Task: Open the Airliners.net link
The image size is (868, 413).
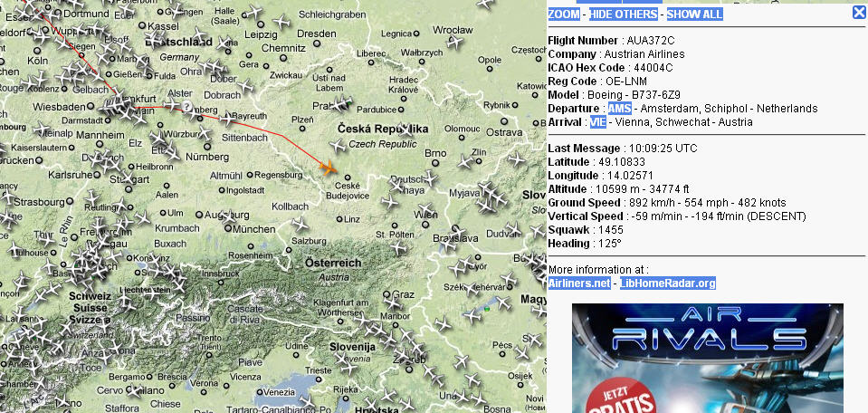Action: (x=579, y=283)
